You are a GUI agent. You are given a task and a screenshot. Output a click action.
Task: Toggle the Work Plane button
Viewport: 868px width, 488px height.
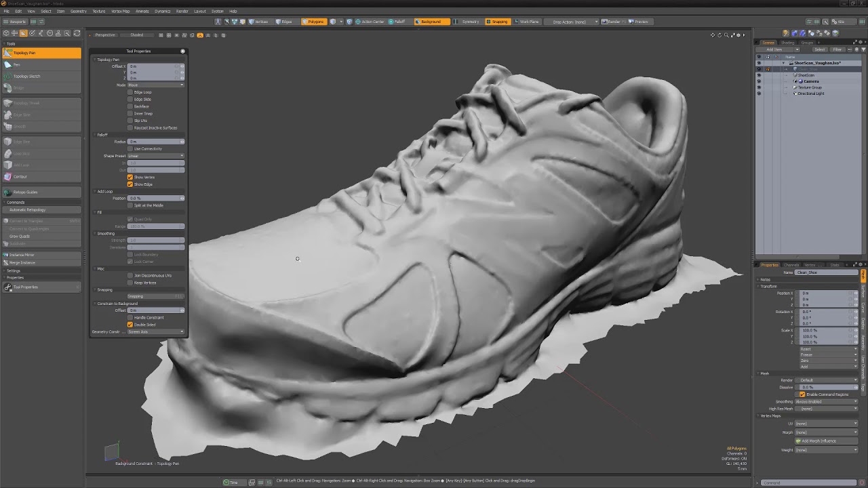click(526, 22)
